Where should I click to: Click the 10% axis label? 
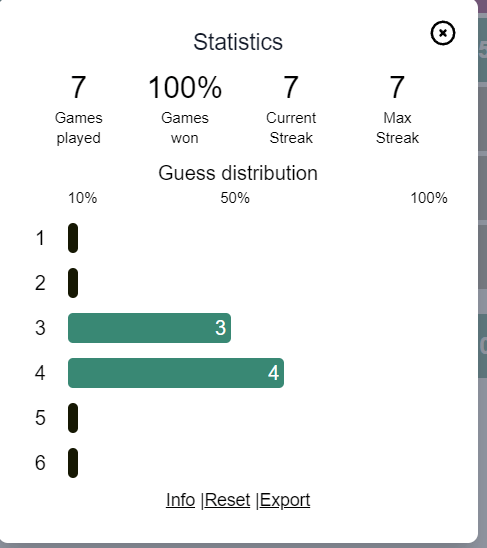83,198
